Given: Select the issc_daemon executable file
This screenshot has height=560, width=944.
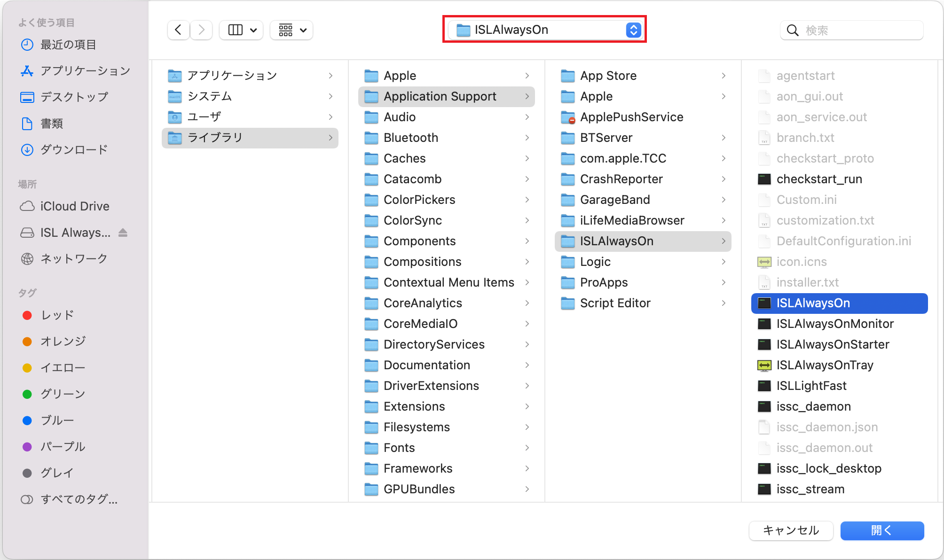Looking at the screenshot, I should coord(813,406).
